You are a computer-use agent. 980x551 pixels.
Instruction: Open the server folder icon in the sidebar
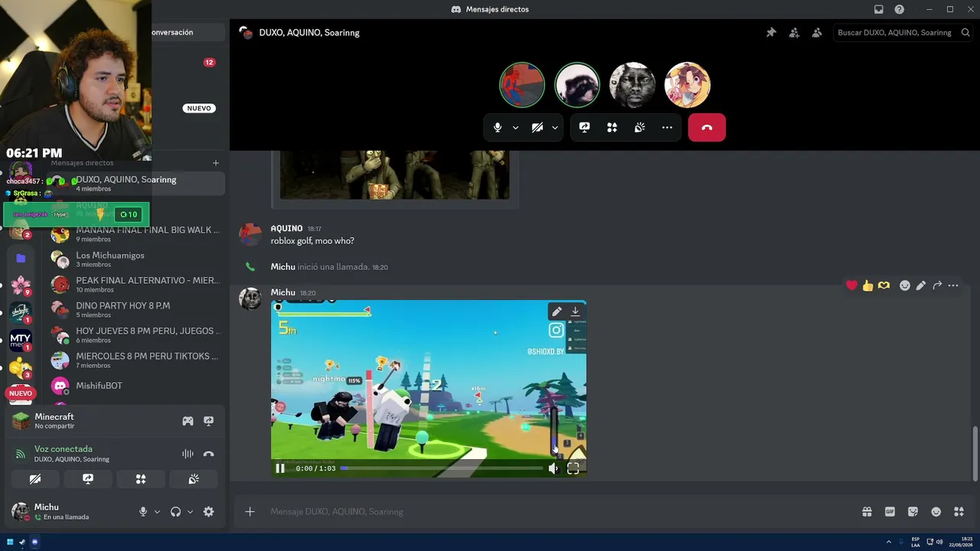click(21, 259)
